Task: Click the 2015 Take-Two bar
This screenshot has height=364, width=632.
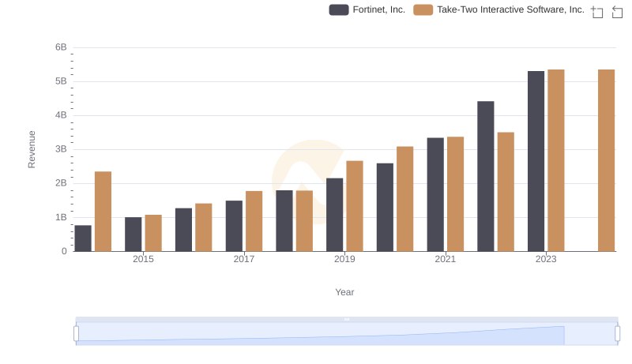Action: click(153, 233)
